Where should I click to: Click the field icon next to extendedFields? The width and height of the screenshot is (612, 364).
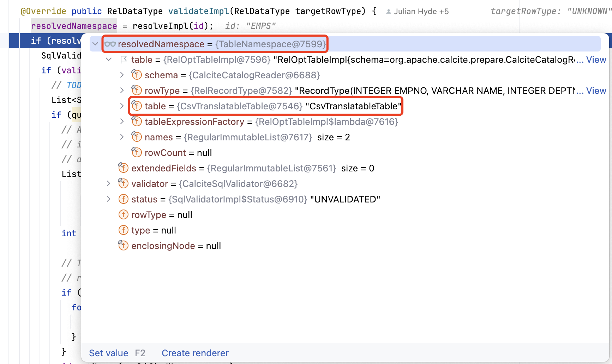click(x=123, y=168)
